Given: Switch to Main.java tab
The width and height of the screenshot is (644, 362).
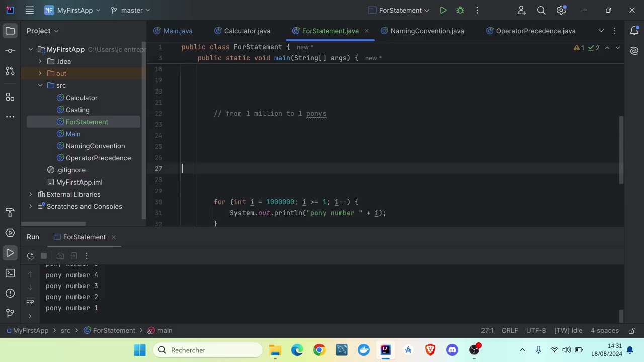Looking at the screenshot, I should (x=173, y=31).
